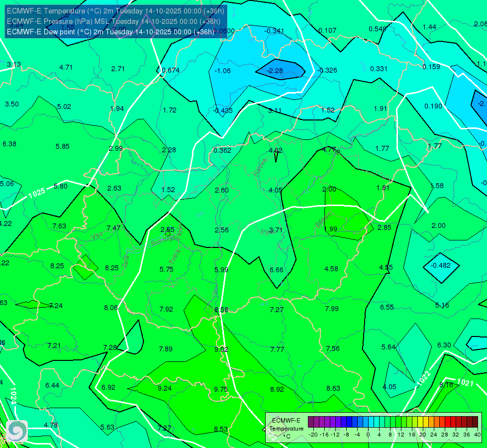Click the 0.674 dew point value

171,70
